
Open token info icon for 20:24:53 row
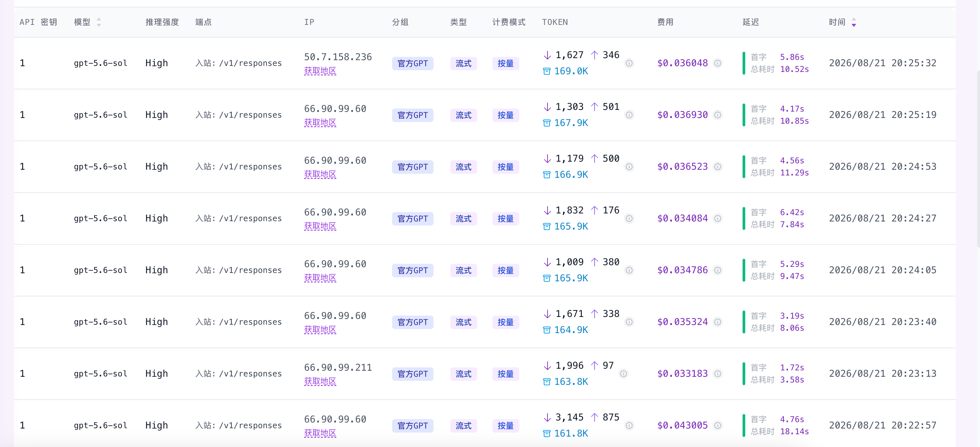coord(629,166)
